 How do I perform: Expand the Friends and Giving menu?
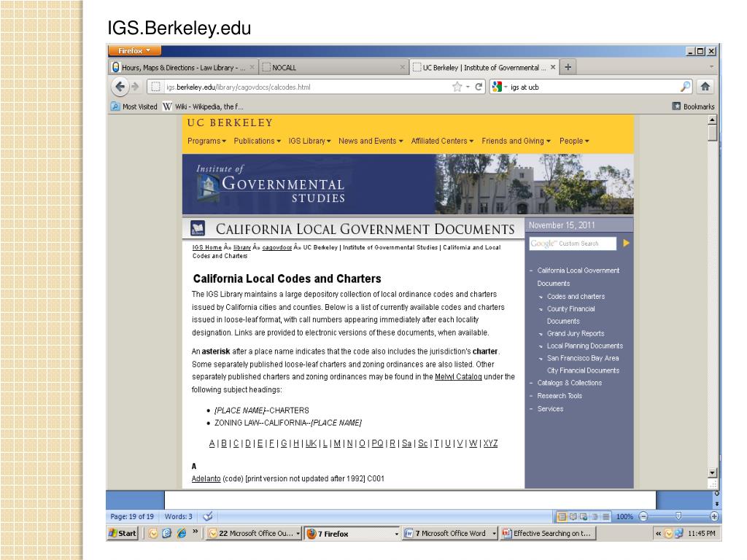pyautogui.click(x=516, y=141)
